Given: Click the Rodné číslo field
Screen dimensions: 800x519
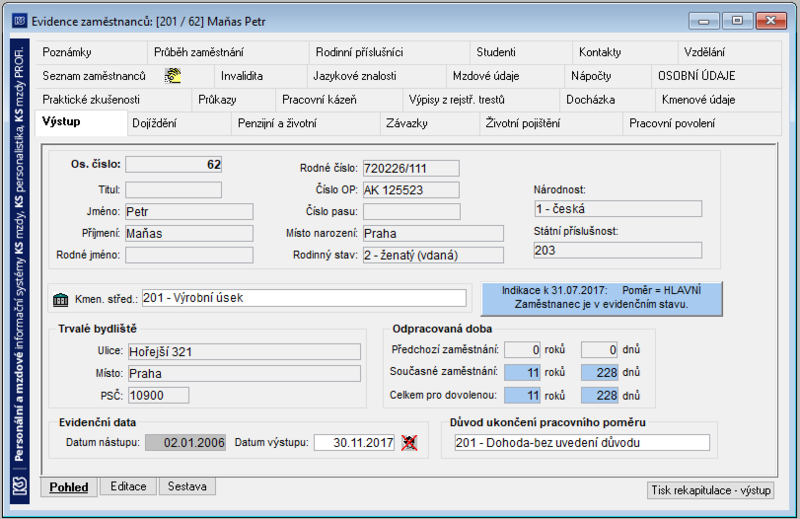Looking at the screenshot, I should [411, 168].
